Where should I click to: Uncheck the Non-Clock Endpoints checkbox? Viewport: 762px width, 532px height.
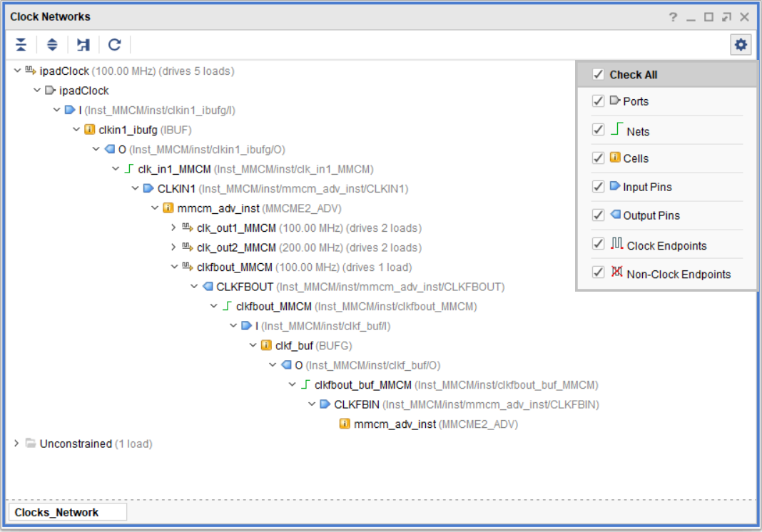point(599,273)
